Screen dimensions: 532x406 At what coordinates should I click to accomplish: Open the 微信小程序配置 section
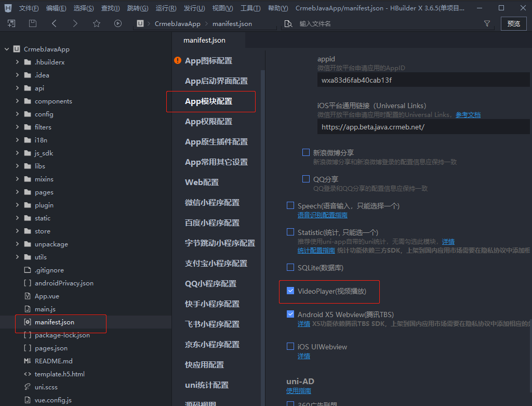(212, 203)
